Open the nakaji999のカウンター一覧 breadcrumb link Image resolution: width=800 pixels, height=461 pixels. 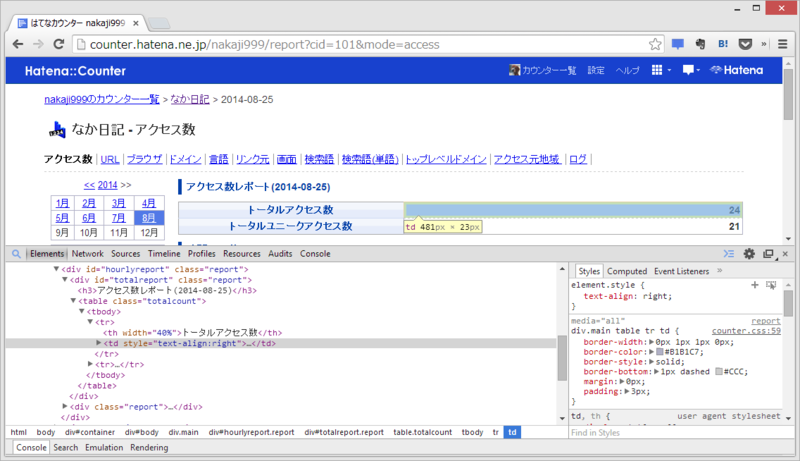pyautogui.click(x=102, y=99)
